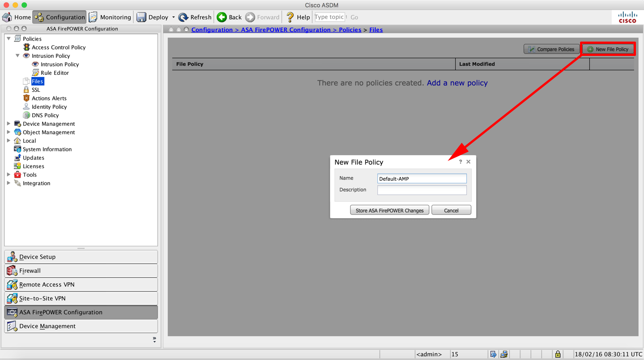This screenshot has height=360, width=644.
Task: Collapse the Policies tree node
Action: (x=8, y=38)
